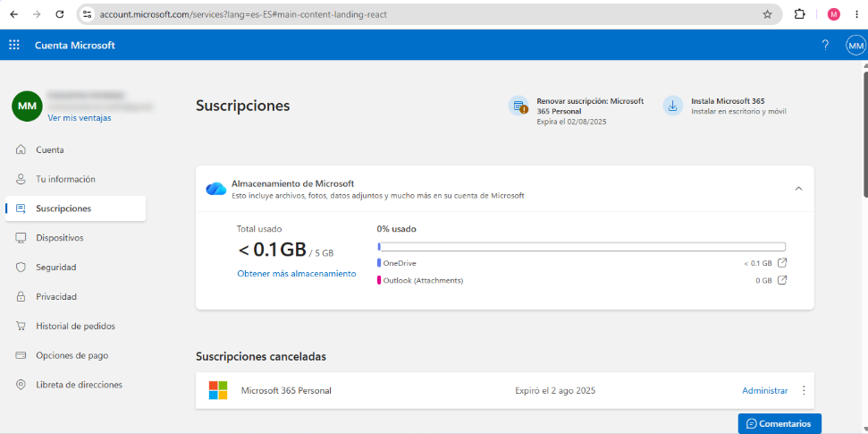Click the Libreta de direcciones pin icon
868x434 pixels.
(21, 385)
